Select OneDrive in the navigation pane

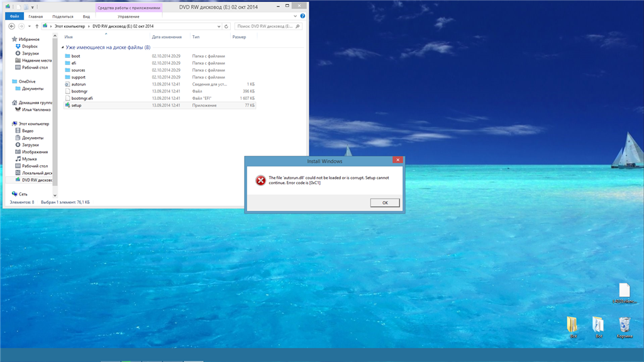click(x=24, y=81)
